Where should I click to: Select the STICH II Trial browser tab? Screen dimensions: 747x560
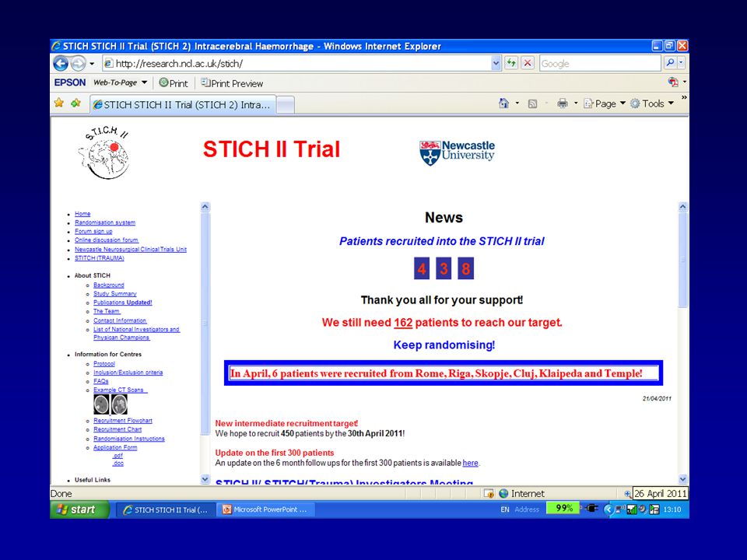182,105
